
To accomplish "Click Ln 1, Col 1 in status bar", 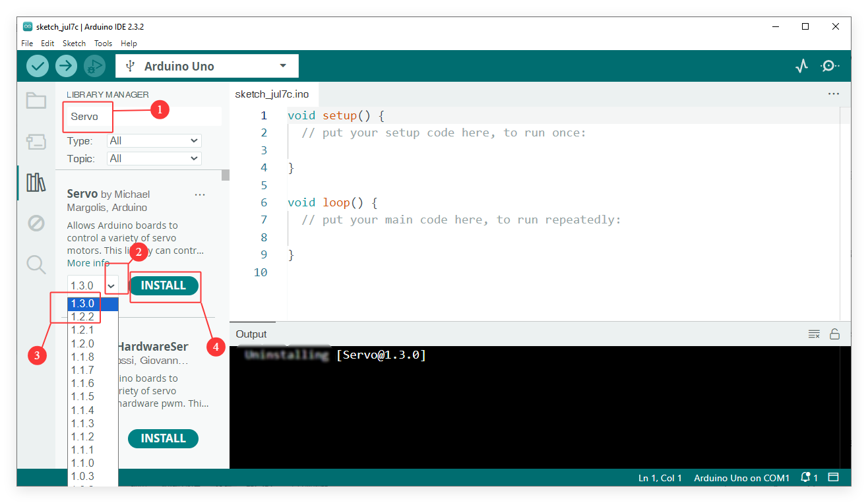I will [660, 478].
